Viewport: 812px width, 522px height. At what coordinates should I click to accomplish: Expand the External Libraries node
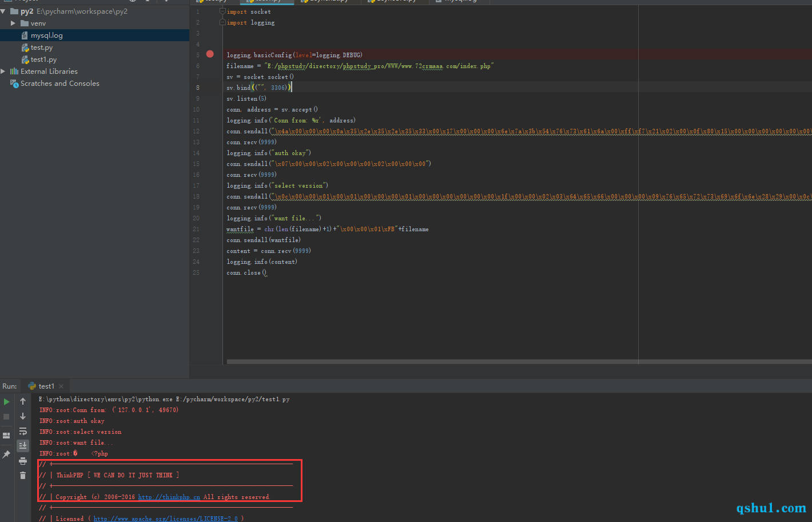click(x=3, y=72)
